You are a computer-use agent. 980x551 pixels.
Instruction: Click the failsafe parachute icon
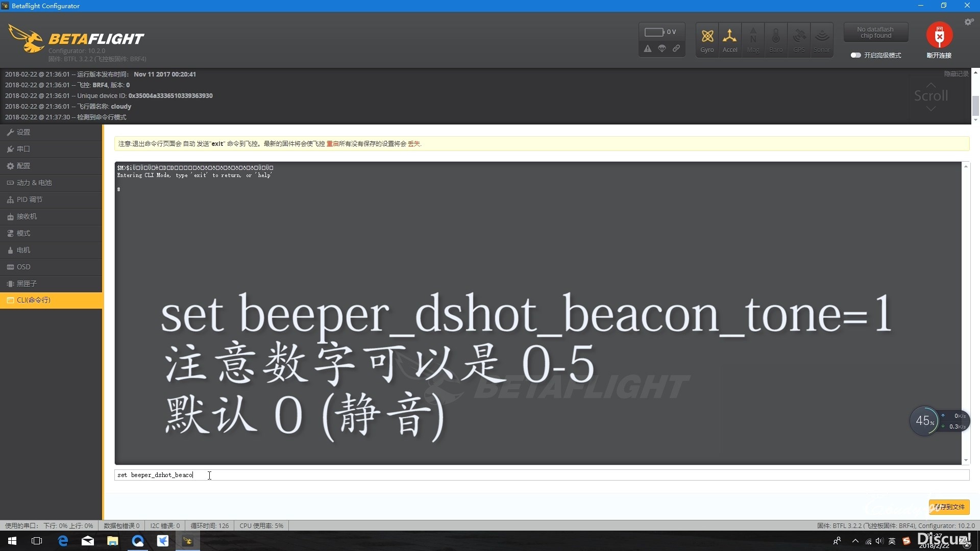pyautogui.click(x=662, y=48)
